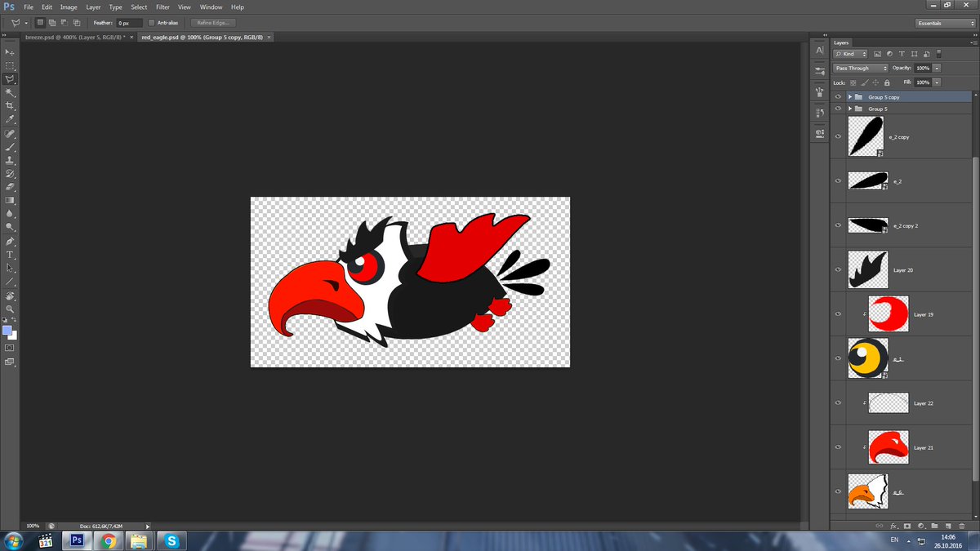Toggle visibility of Layer 19
This screenshot has height=551, width=980.
click(x=838, y=314)
